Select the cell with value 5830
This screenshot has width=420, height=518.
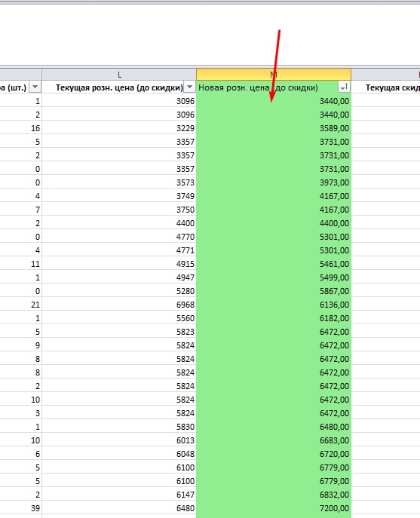click(119, 427)
